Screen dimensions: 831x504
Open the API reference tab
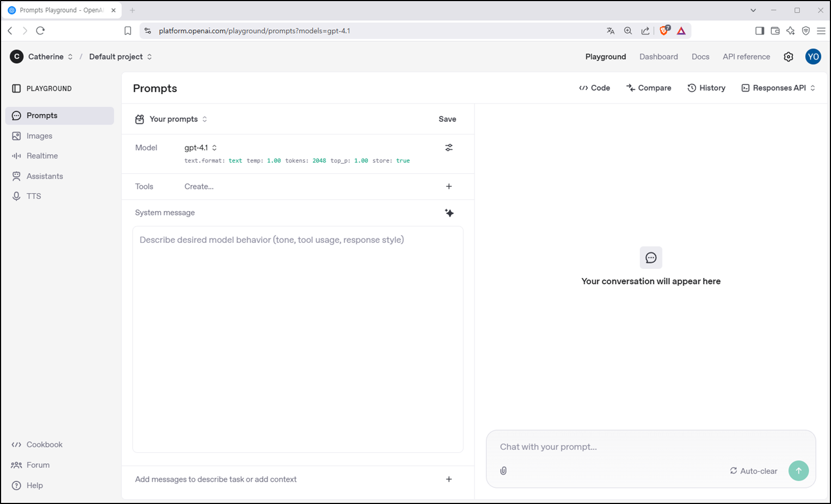click(x=746, y=57)
